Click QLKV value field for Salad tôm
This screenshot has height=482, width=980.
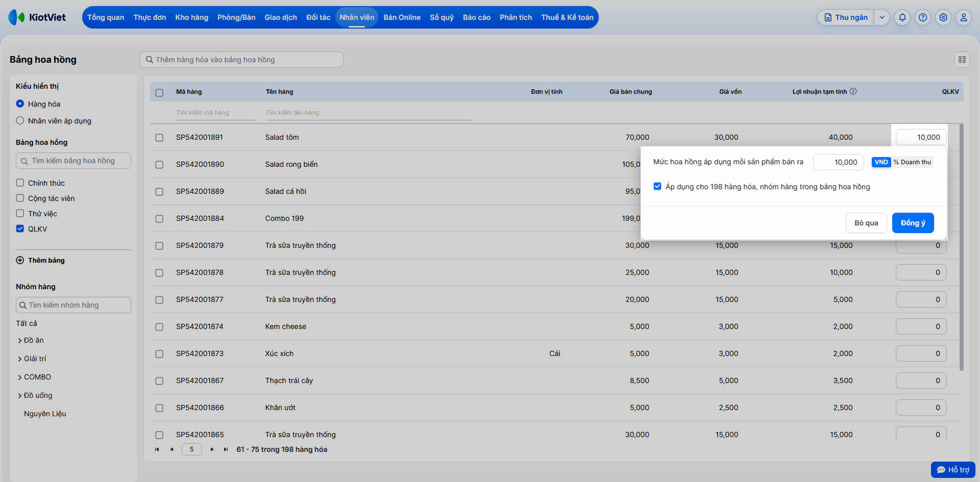[921, 137]
